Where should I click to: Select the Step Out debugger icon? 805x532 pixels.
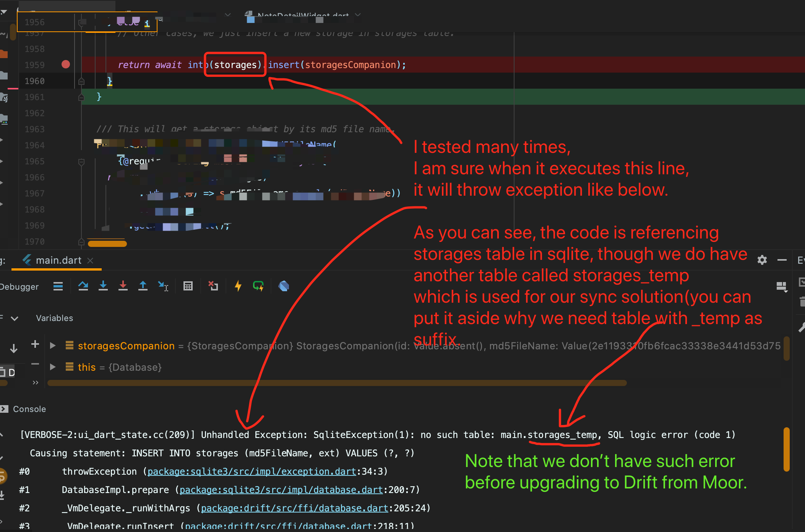(143, 286)
